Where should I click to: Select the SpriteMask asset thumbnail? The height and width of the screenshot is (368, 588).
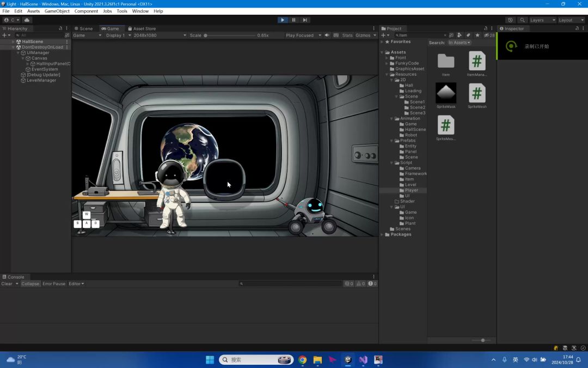coord(446,93)
